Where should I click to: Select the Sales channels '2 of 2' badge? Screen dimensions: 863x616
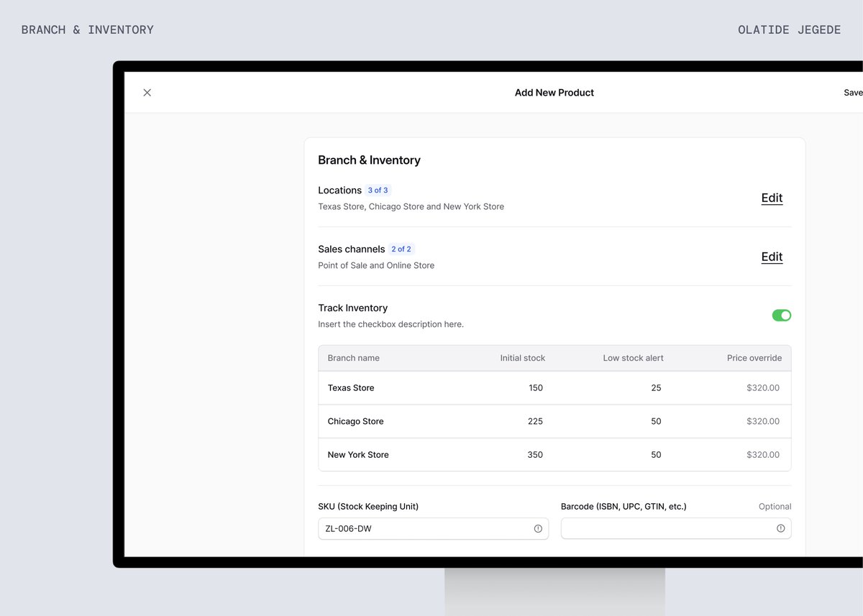(401, 249)
